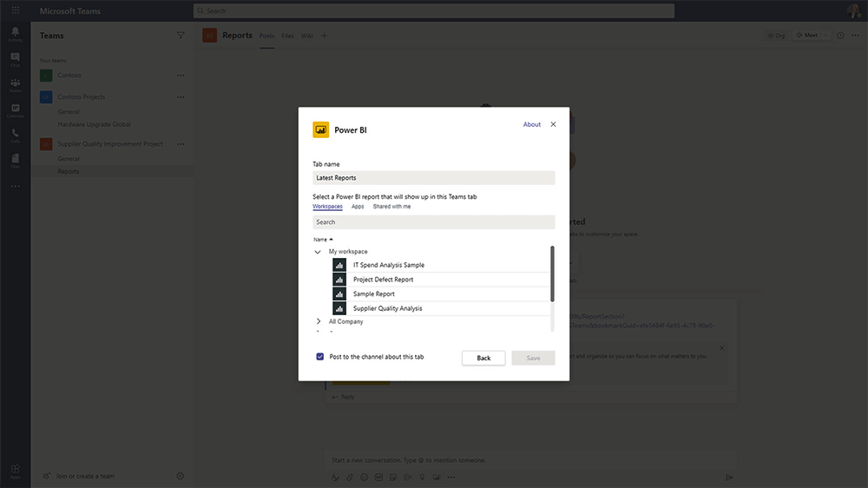Close the Power BI dialog

pos(554,124)
